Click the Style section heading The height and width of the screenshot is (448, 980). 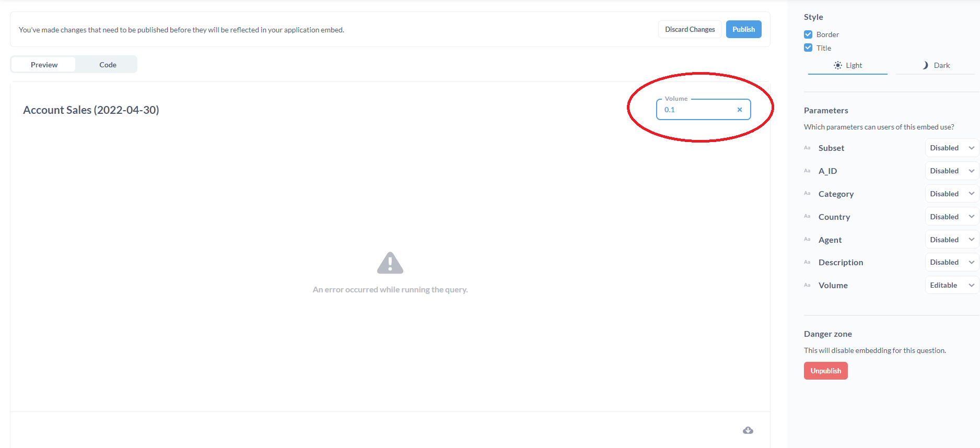click(x=813, y=17)
